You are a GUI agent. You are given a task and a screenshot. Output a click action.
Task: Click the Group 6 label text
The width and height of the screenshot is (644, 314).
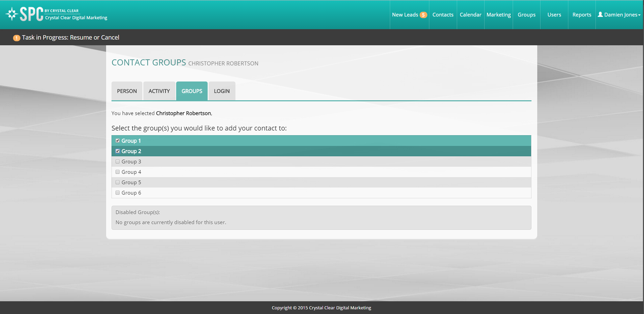(131, 193)
